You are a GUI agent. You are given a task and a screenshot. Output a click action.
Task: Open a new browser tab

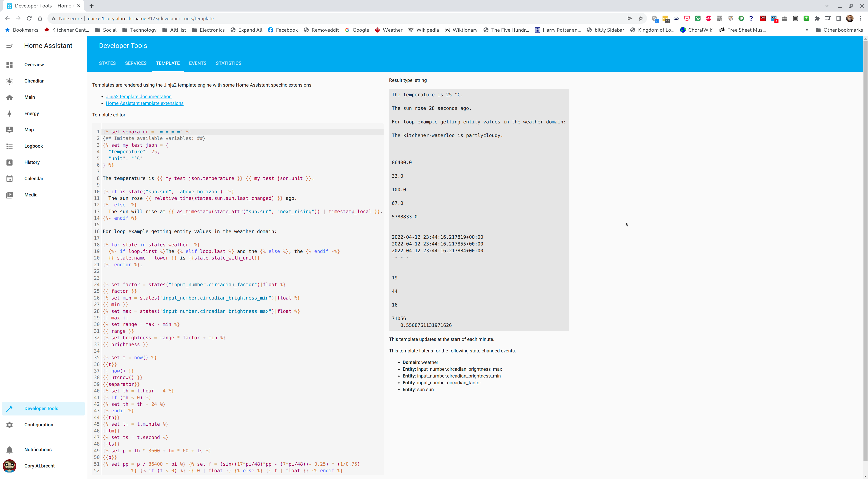(x=92, y=6)
